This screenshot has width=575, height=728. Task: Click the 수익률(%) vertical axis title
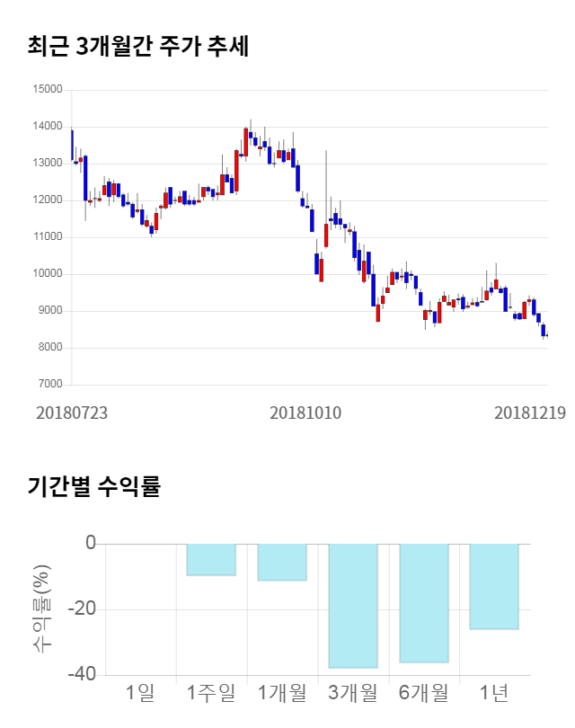(42, 609)
